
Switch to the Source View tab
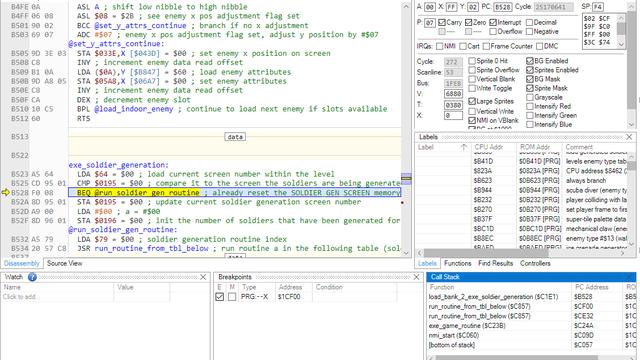(64, 263)
